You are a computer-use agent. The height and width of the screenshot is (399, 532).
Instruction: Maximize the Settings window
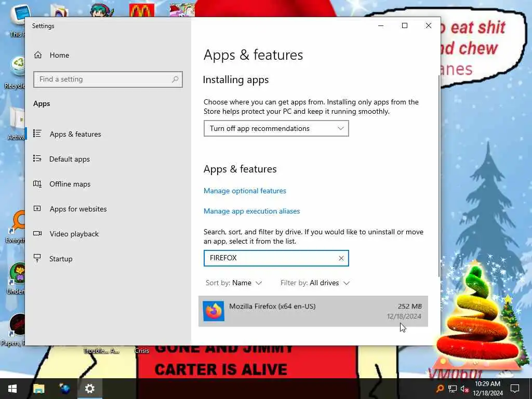405,26
